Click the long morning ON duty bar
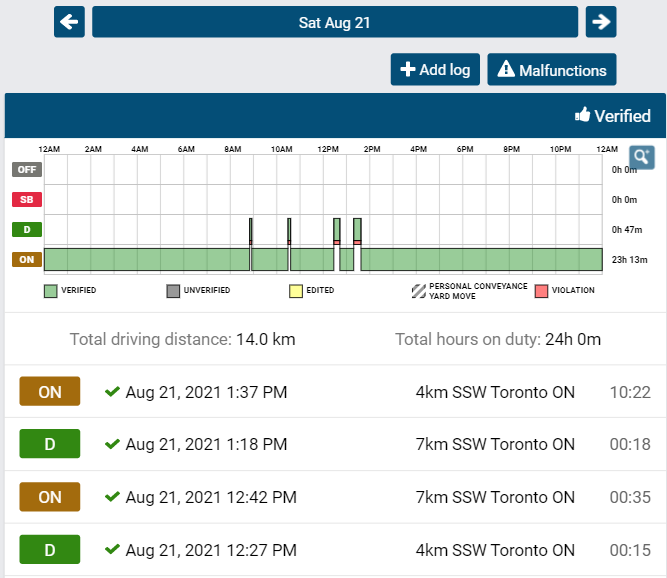The height and width of the screenshot is (578, 667). pyautogui.click(x=147, y=259)
